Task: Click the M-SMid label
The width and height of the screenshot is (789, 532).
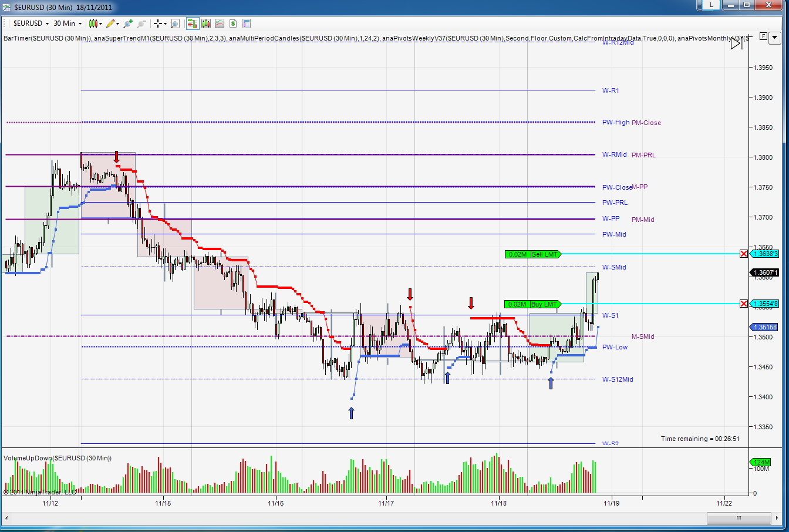Action: pyautogui.click(x=643, y=336)
